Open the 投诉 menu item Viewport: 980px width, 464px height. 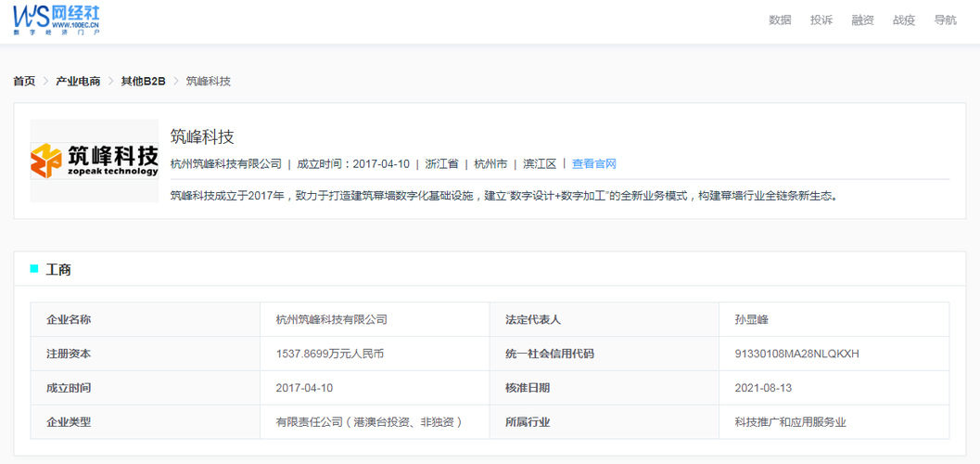click(821, 20)
